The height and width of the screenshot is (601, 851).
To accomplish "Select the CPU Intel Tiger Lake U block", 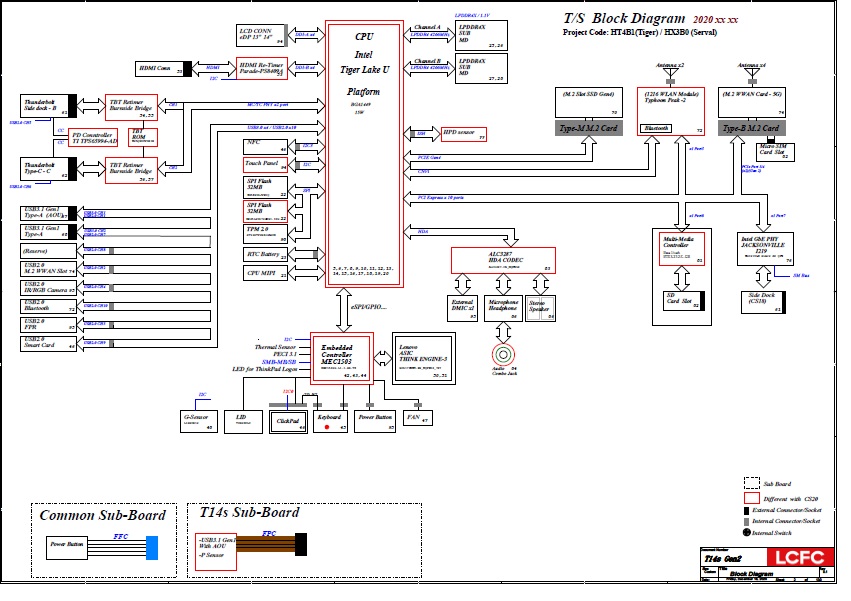I will click(x=364, y=154).
